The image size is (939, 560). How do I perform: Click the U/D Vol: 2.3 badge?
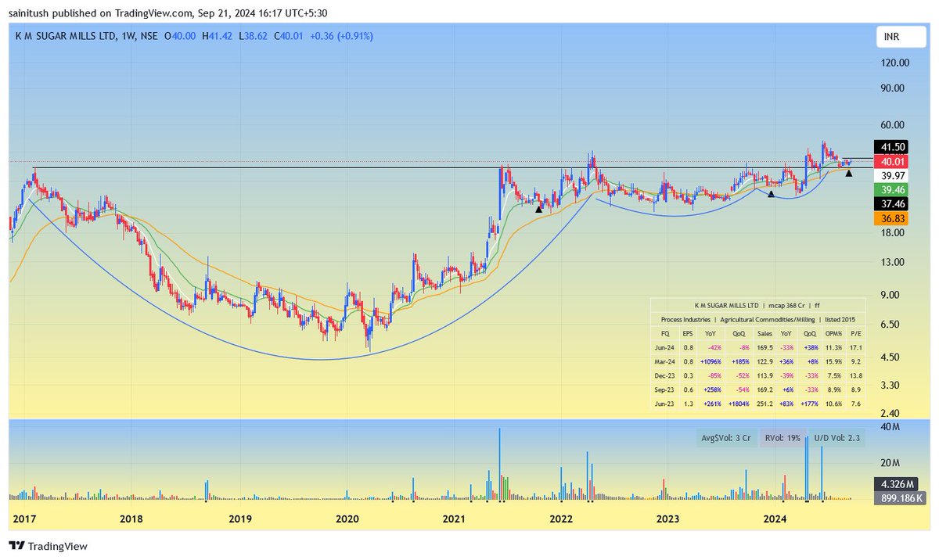(x=838, y=439)
